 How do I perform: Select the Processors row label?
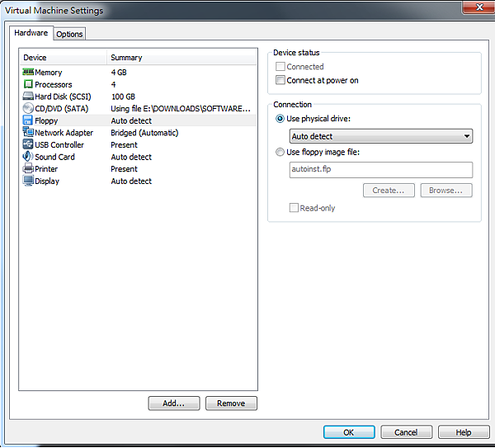click(x=54, y=85)
